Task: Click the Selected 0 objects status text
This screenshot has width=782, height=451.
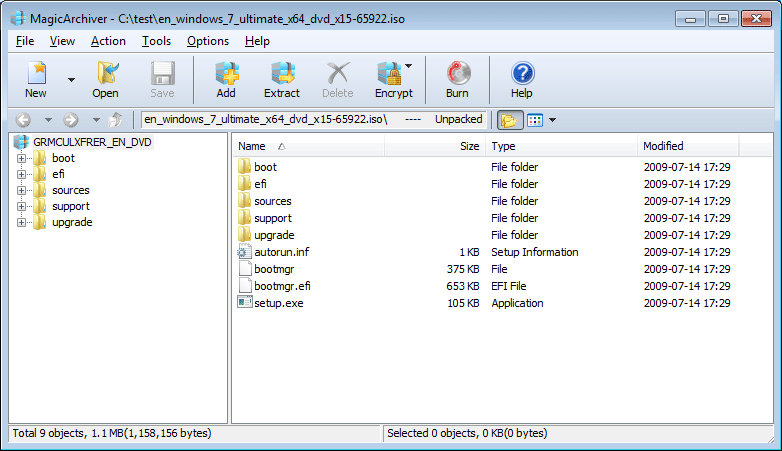Action: click(467, 433)
